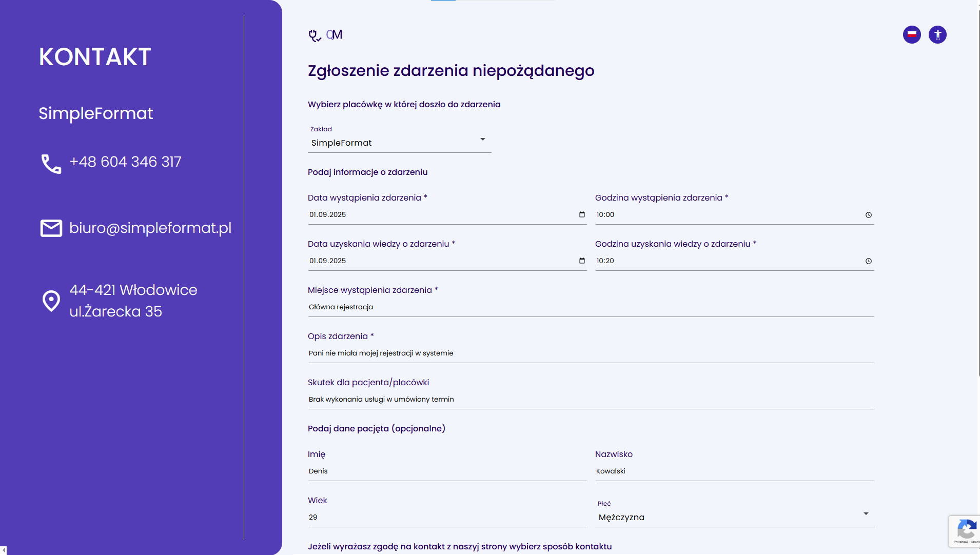This screenshot has height=555, width=980.
Task: Click the KONTAKT heading
Action: (x=95, y=56)
